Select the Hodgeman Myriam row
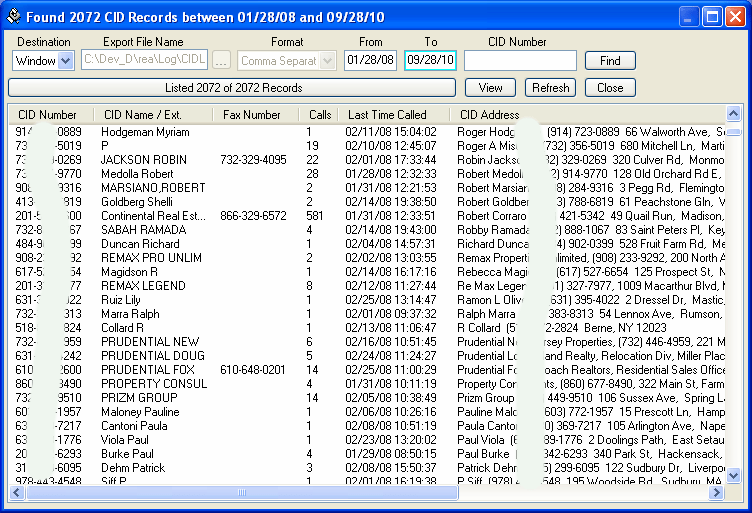The width and height of the screenshot is (752, 513). pyautogui.click(x=367, y=131)
